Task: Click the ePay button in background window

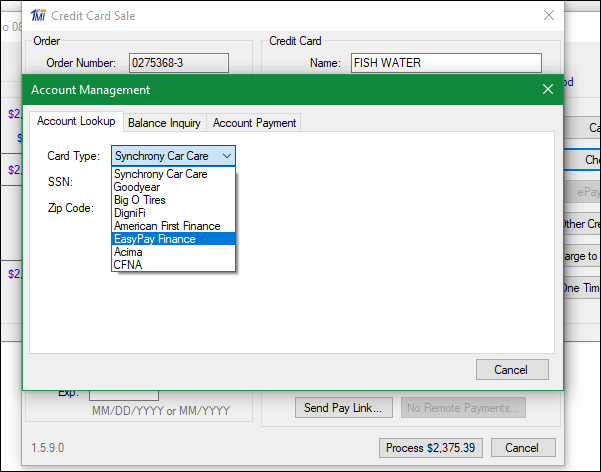Action: click(583, 192)
